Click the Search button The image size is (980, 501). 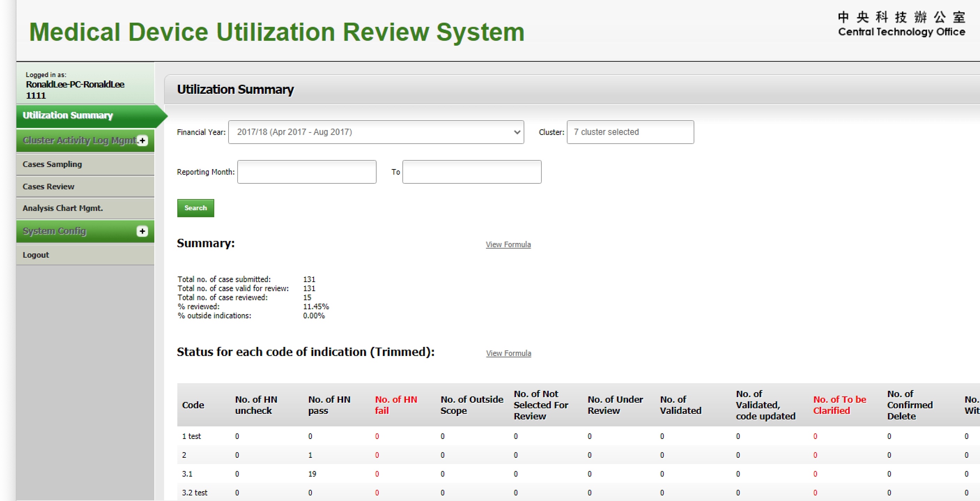[195, 208]
